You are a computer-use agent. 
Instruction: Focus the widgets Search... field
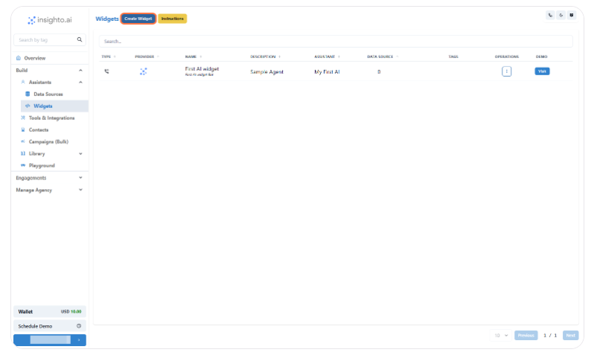pos(336,41)
